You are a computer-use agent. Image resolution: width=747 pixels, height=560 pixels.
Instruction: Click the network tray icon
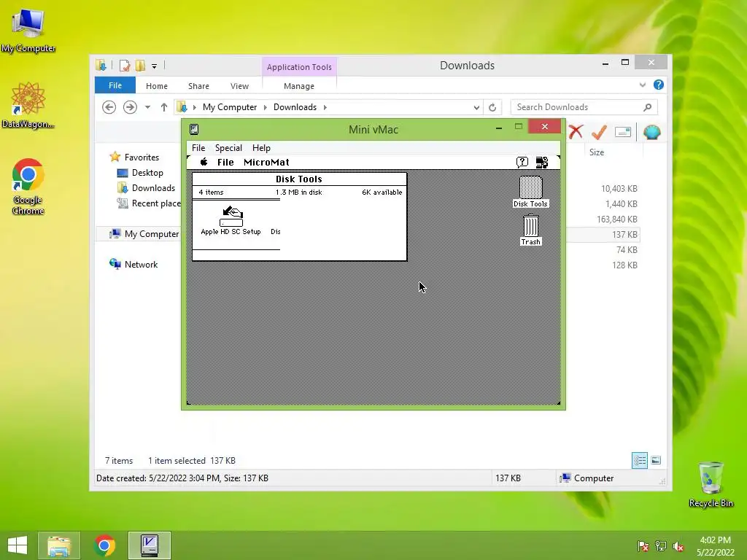(661, 546)
